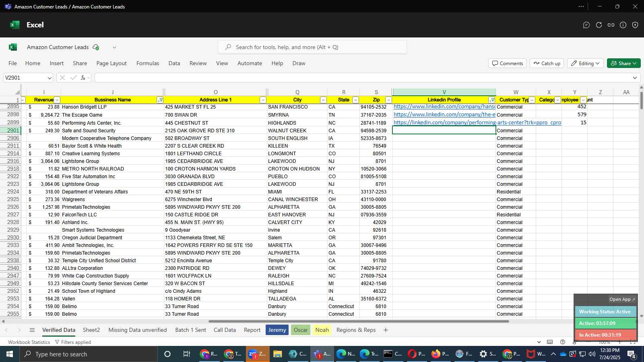Open the Editing mode dropdown
644x362 pixels.
[x=585, y=63]
